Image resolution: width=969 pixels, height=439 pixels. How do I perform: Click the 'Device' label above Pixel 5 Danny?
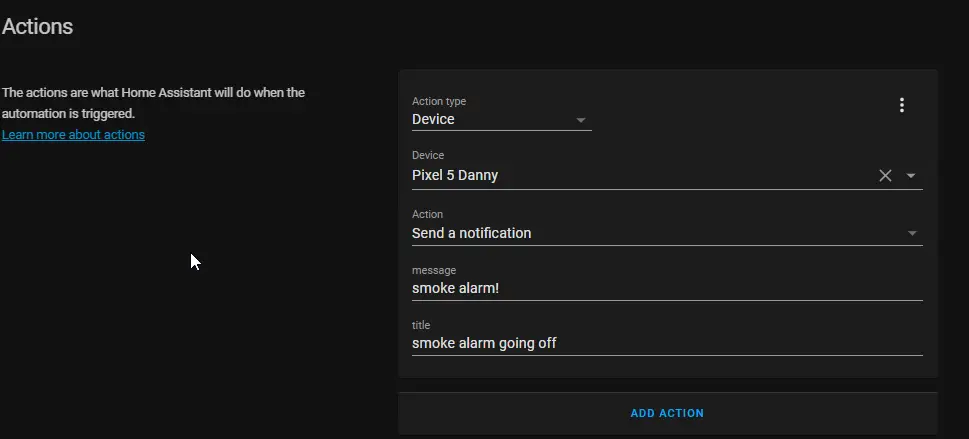pyautogui.click(x=428, y=155)
